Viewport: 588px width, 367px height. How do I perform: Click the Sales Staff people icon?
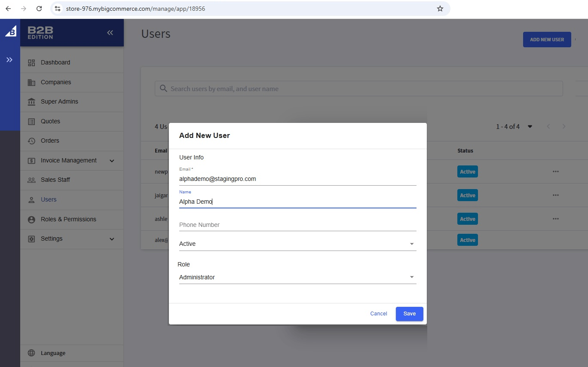tap(31, 180)
